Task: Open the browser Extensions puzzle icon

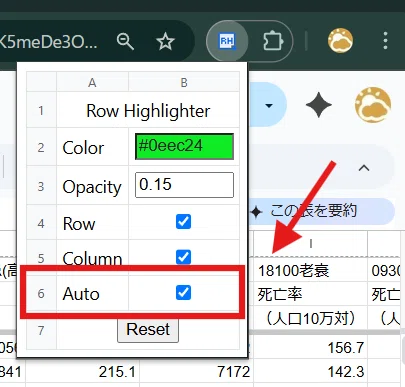Action: coord(273,41)
